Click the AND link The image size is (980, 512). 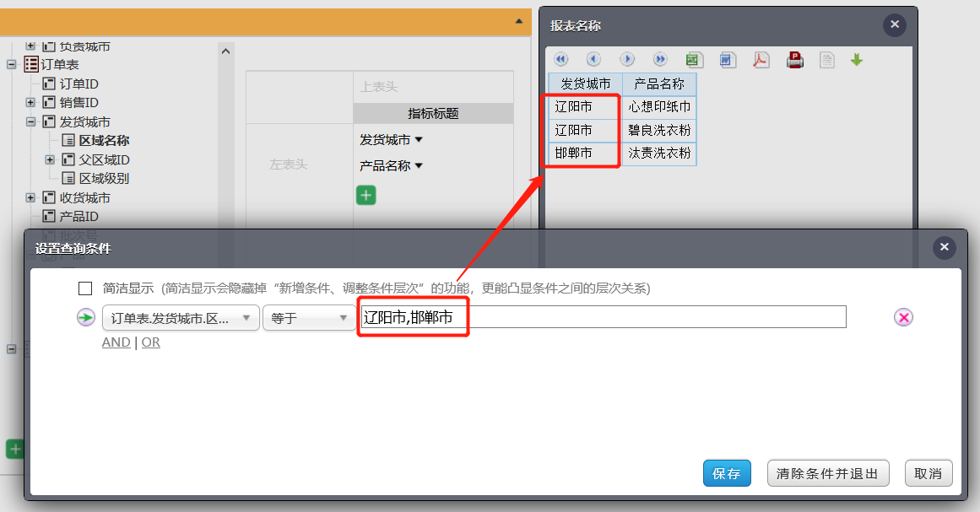(x=116, y=342)
